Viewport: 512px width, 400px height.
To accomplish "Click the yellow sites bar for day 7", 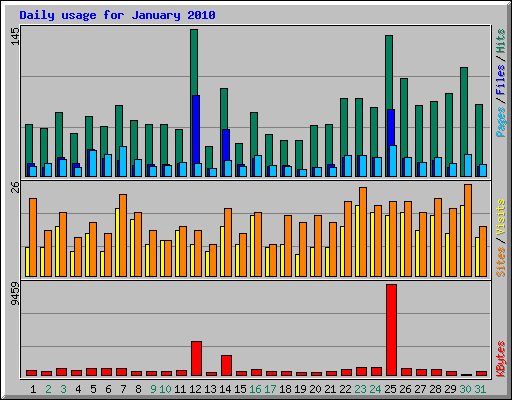I will (x=117, y=242).
